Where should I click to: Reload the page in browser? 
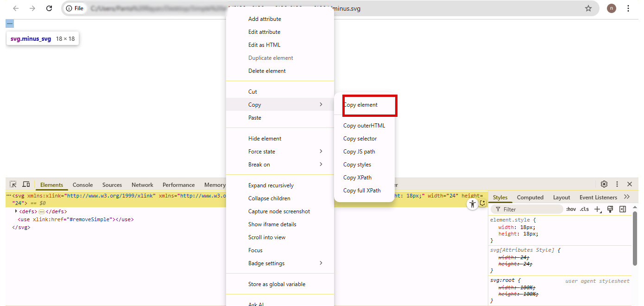pos(49,8)
